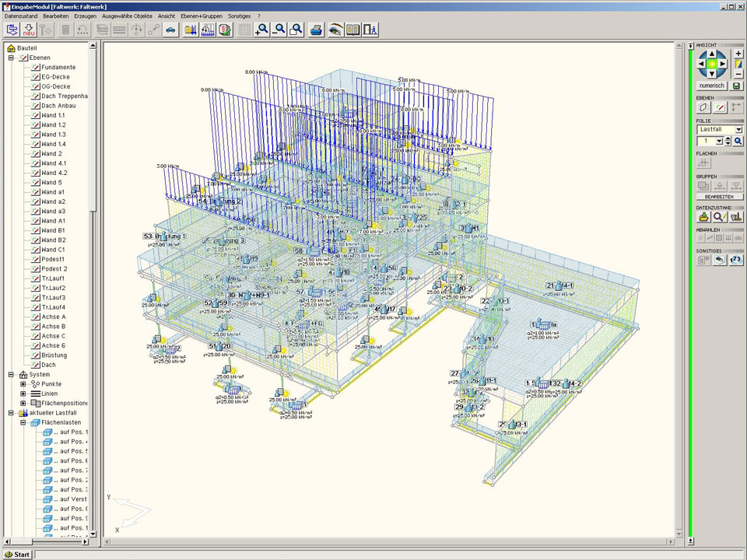
Task: Toggle visibility of Wand 4.1 layer
Action: click(x=35, y=163)
